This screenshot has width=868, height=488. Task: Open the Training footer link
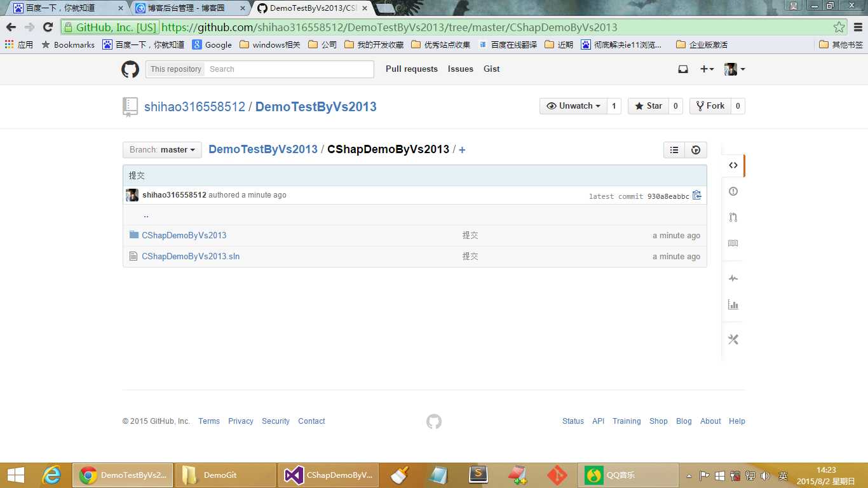627,421
